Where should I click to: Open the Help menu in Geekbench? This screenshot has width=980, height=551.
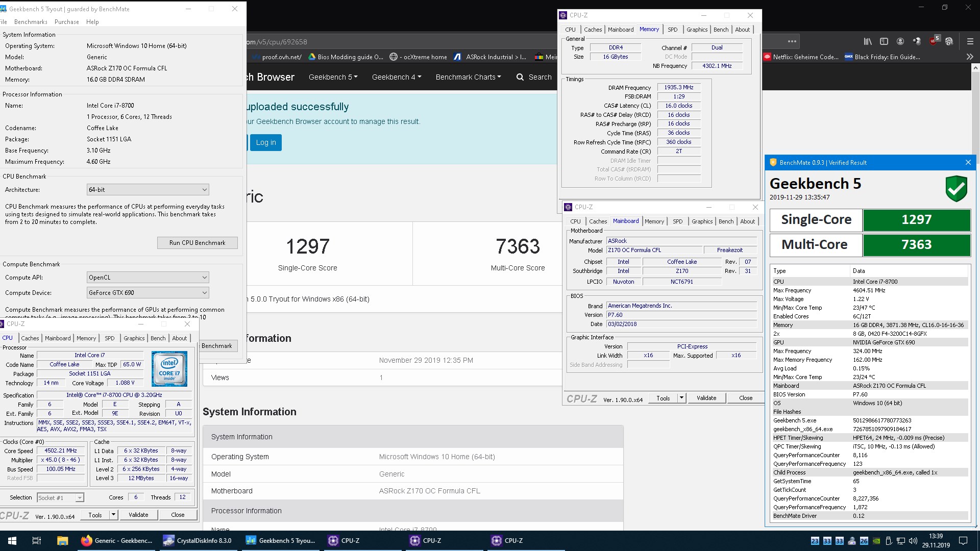click(92, 22)
